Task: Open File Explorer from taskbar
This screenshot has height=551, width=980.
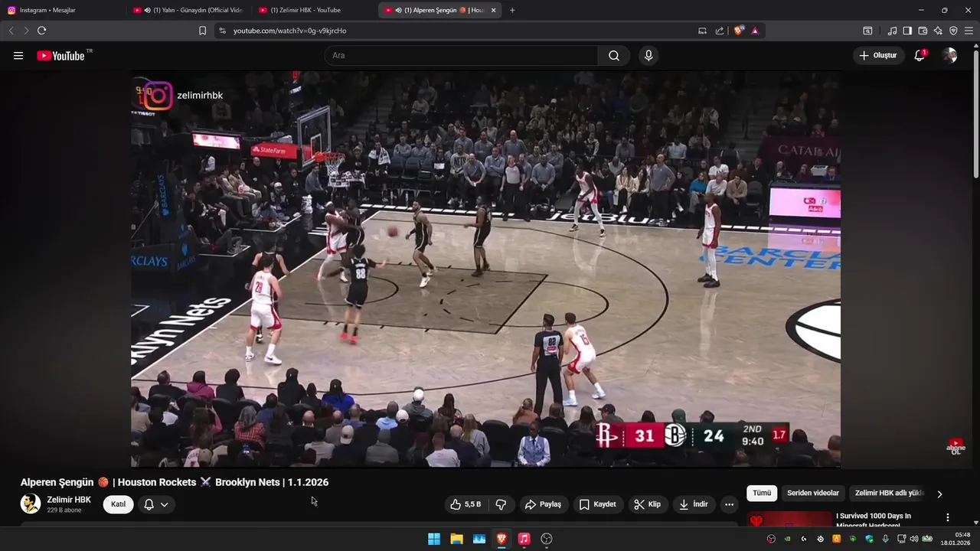Action: (x=456, y=539)
